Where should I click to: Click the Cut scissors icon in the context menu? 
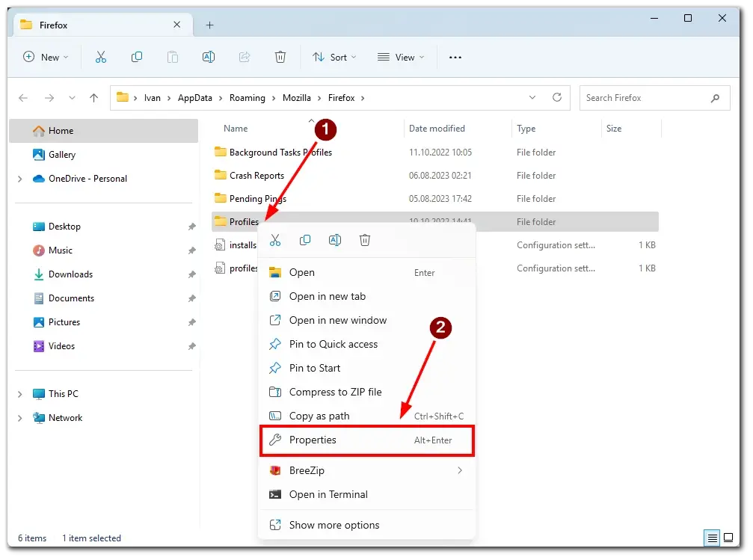click(x=275, y=240)
